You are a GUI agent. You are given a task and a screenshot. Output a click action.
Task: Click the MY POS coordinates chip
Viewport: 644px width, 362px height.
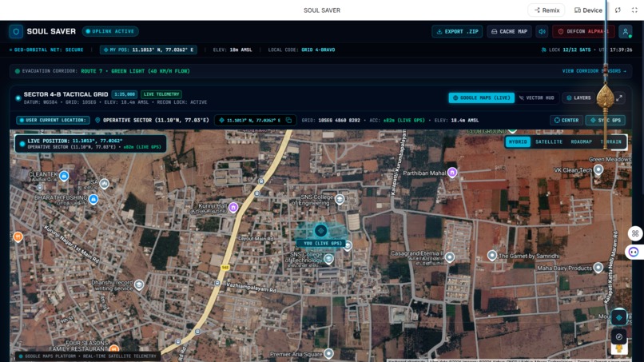coord(149,50)
